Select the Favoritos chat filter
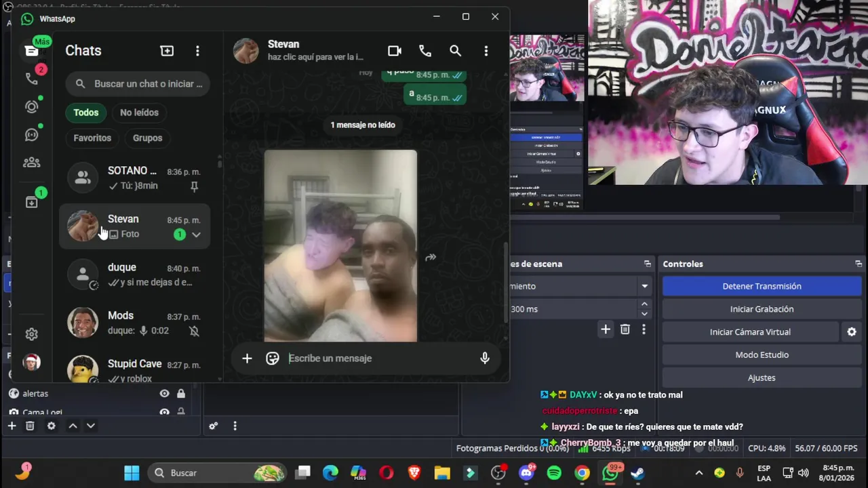Screen dimensions: 868x488 tap(92, 138)
